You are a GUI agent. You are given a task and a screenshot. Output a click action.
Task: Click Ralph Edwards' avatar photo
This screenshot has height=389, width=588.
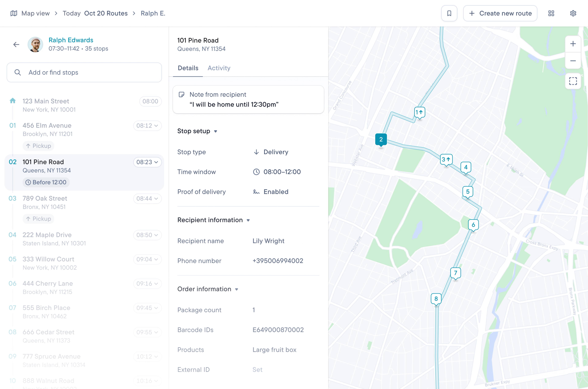[x=35, y=45]
